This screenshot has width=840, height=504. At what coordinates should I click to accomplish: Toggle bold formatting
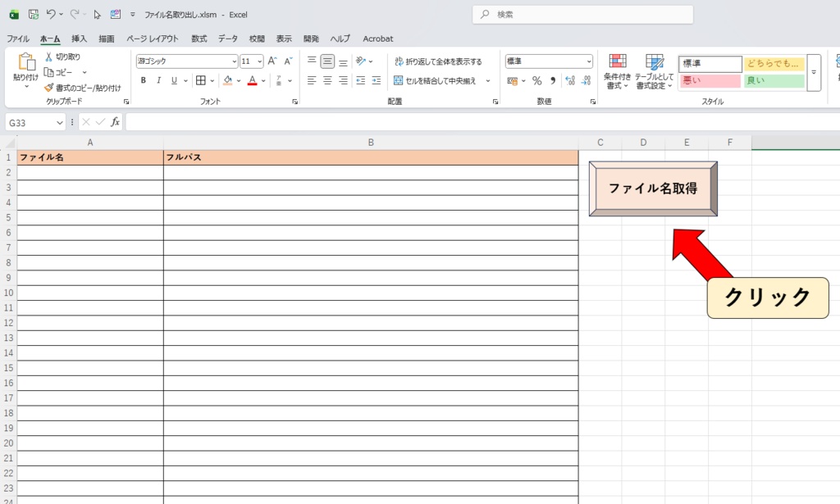(143, 80)
